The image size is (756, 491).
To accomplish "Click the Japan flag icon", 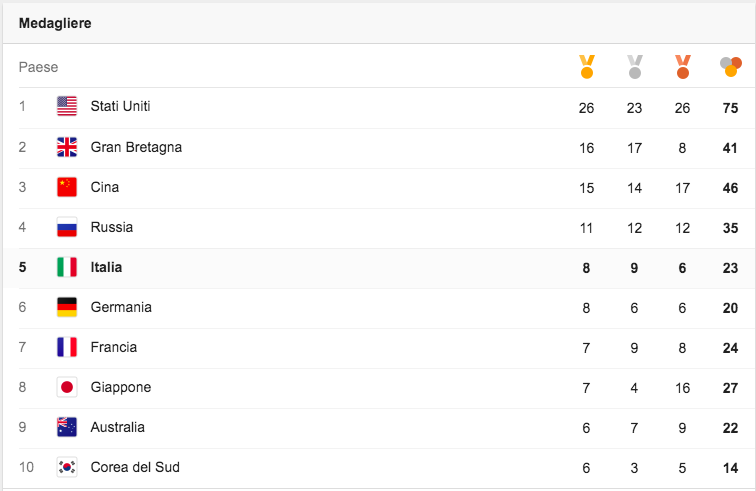I will click(x=67, y=387).
